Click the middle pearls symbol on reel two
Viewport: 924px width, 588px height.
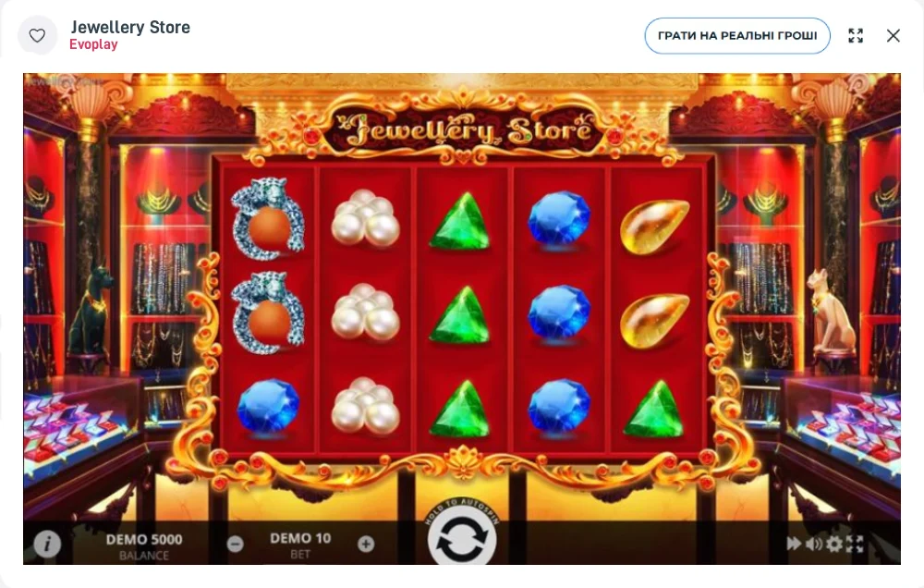click(365, 312)
